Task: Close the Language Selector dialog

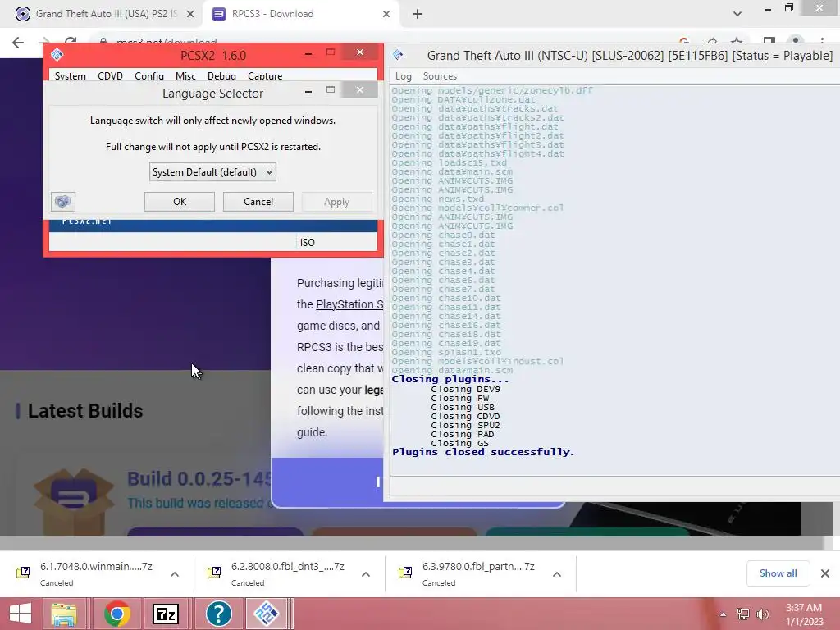Action: tap(360, 90)
